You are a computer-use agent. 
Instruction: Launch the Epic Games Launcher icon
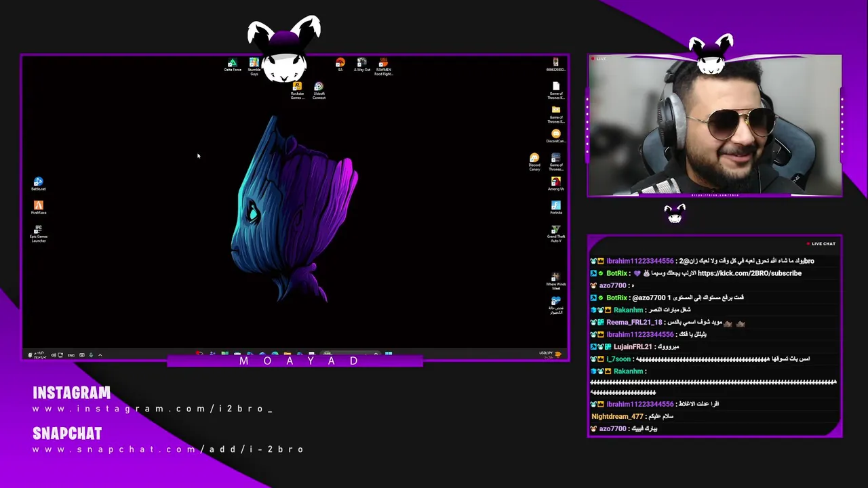[x=39, y=234]
